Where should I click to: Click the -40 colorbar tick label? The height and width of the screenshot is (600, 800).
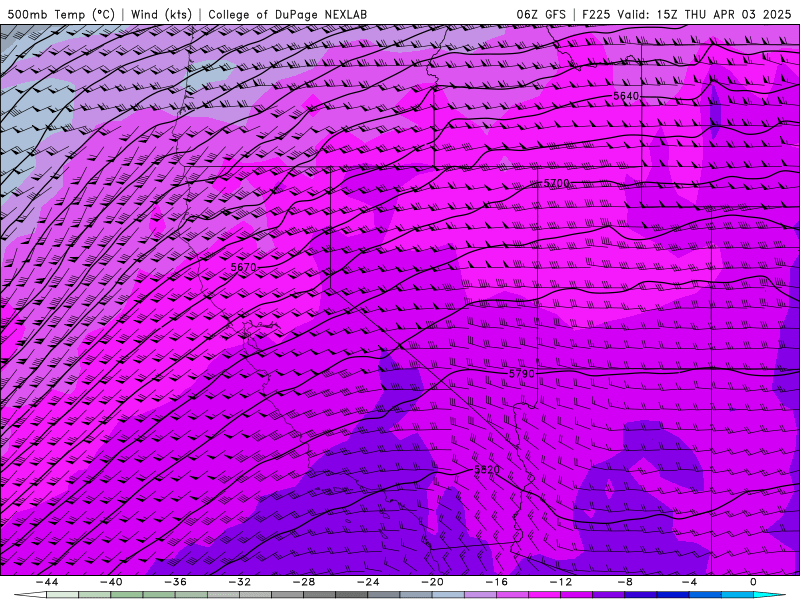pyautogui.click(x=111, y=582)
